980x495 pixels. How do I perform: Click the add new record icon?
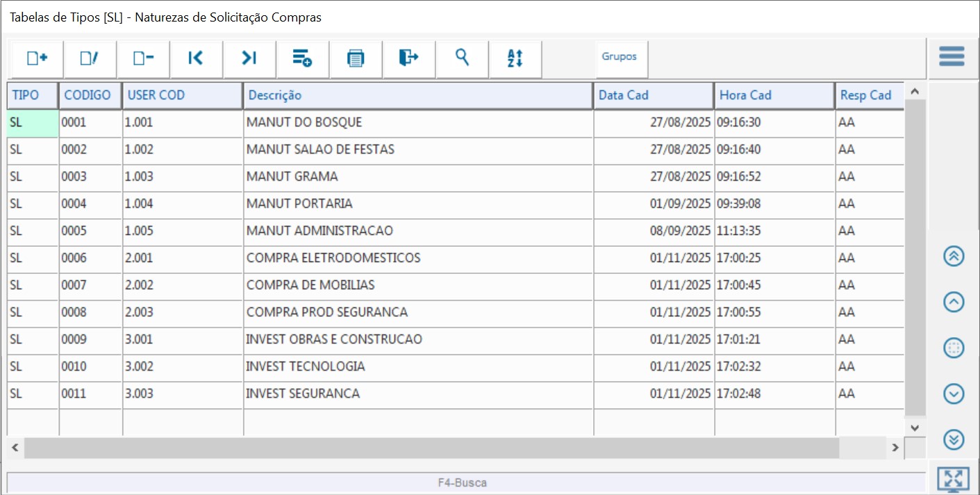(37, 58)
